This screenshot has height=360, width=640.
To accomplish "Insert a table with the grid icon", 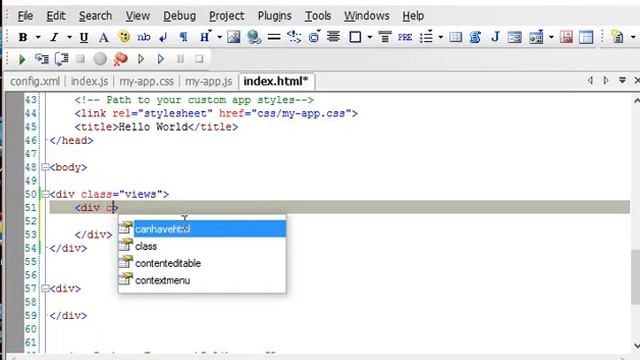I will click(456, 37).
